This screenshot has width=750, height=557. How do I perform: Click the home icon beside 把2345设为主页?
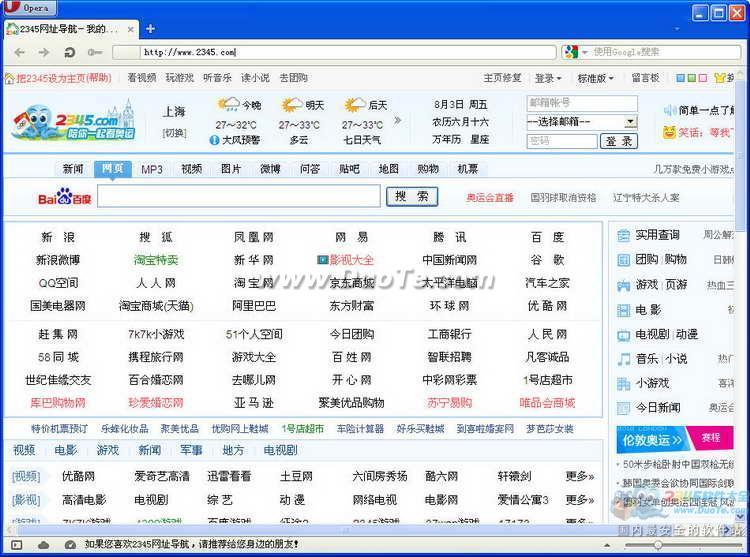point(10,78)
